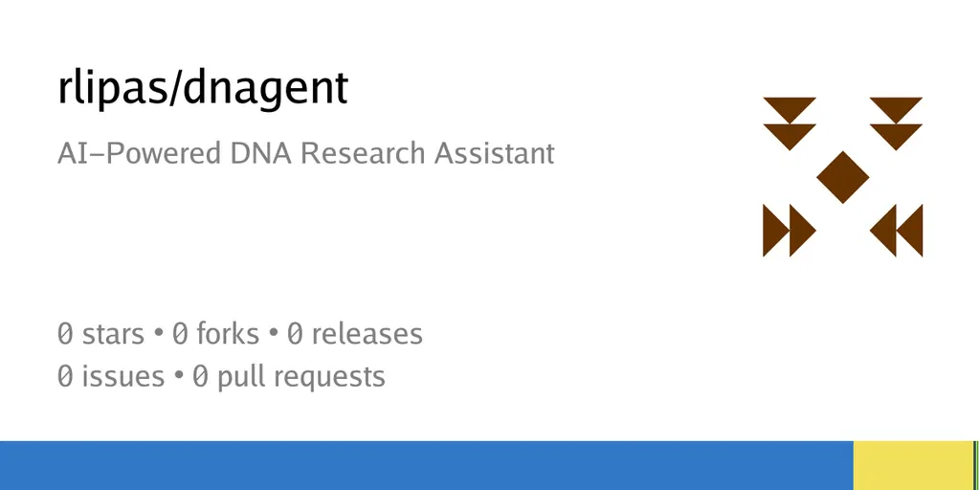Click the bullet separating stars and forks
This screenshot has width=980, height=490.
point(159,334)
